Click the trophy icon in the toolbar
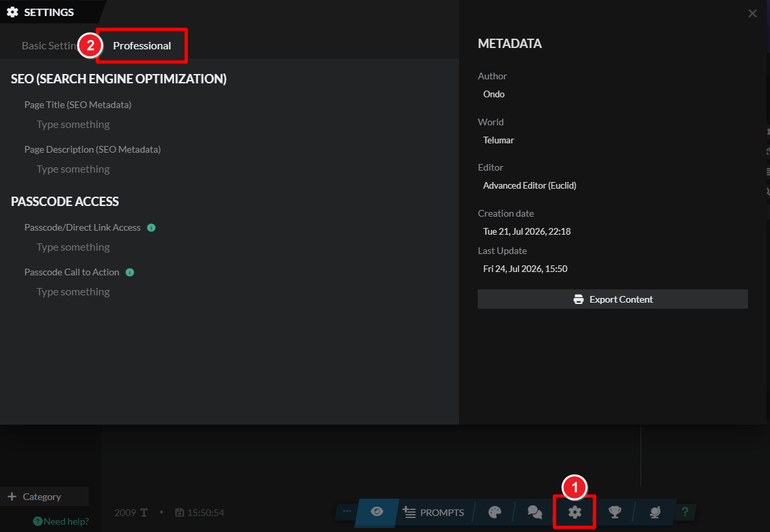 pos(615,513)
